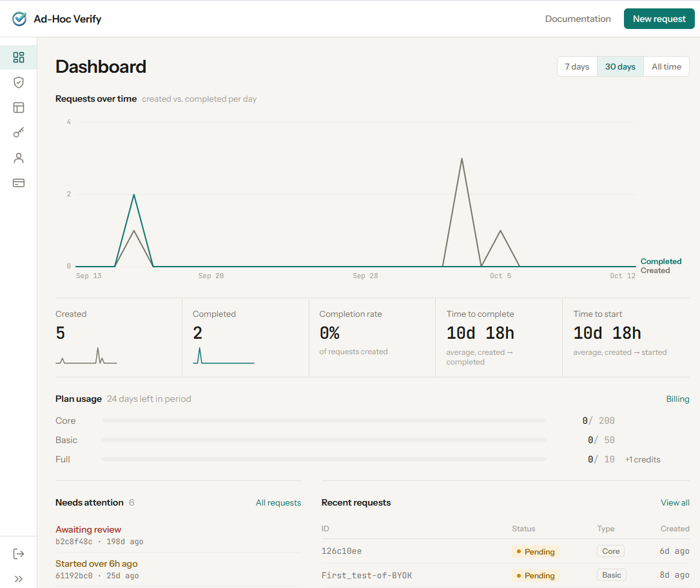
Task: Expand the sidebar with double chevron
Action: click(18, 579)
